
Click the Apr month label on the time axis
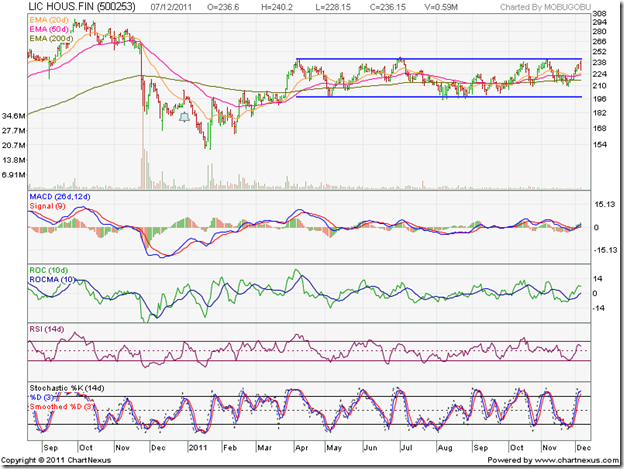click(x=302, y=448)
